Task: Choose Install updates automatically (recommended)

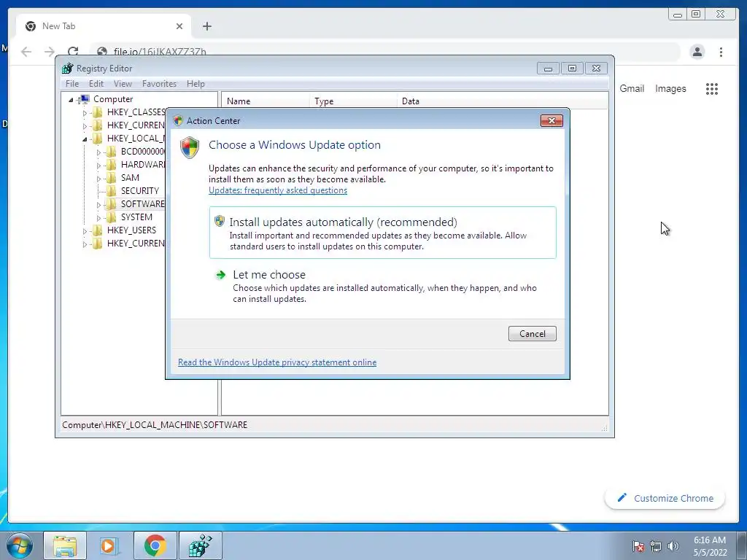Action: (x=382, y=233)
